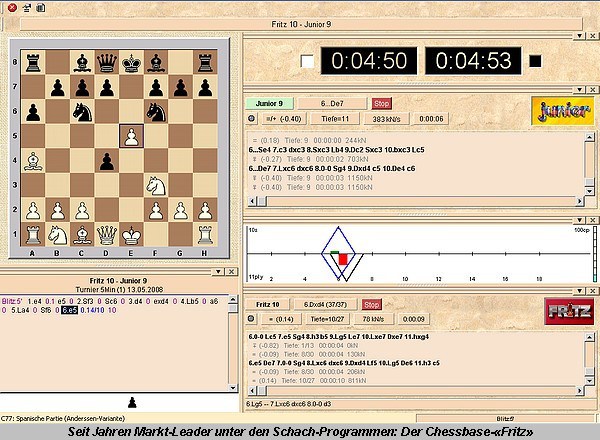Close the clock panel
This screenshot has height=440, width=600.
coord(592,36)
